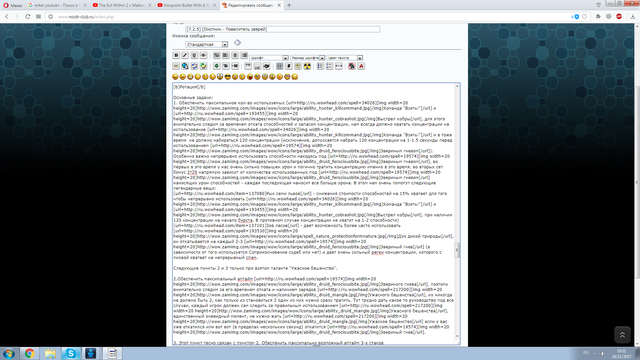Viewport: 640px width, 360px height.
Task: Open a new browser tab
Action: pyautogui.click(x=289, y=5)
